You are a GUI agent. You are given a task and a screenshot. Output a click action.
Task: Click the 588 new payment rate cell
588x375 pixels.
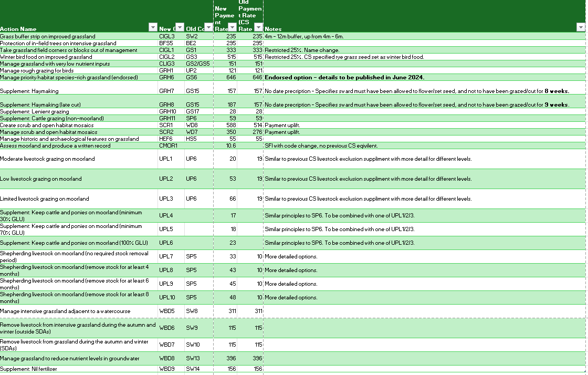tap(225, 125)
